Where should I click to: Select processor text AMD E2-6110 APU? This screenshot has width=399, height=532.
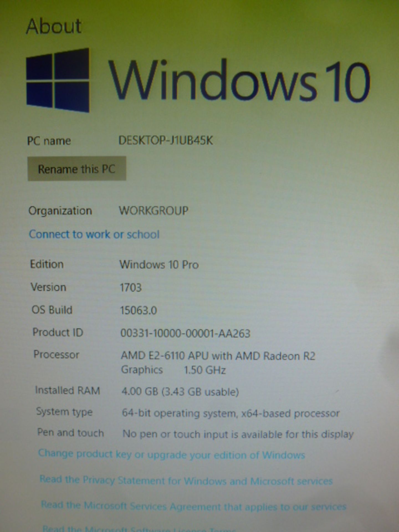(x=164, y=355)
